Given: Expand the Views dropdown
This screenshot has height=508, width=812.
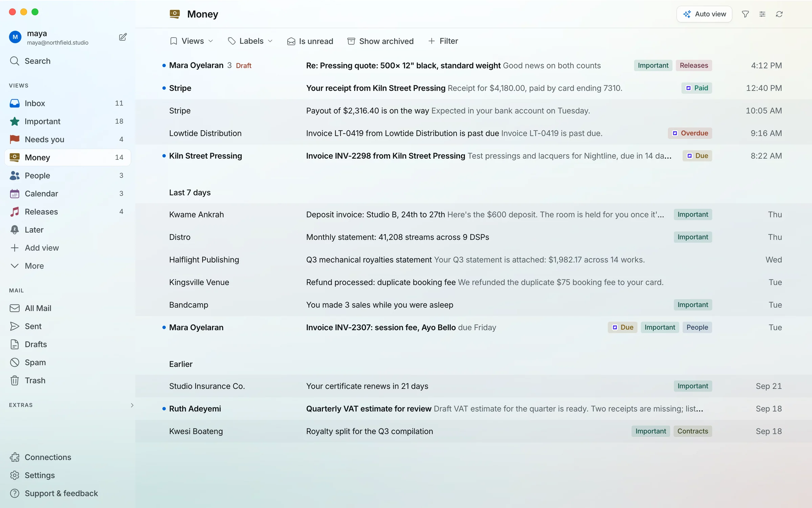Looking at the screenshot, I should pos(191,41).
